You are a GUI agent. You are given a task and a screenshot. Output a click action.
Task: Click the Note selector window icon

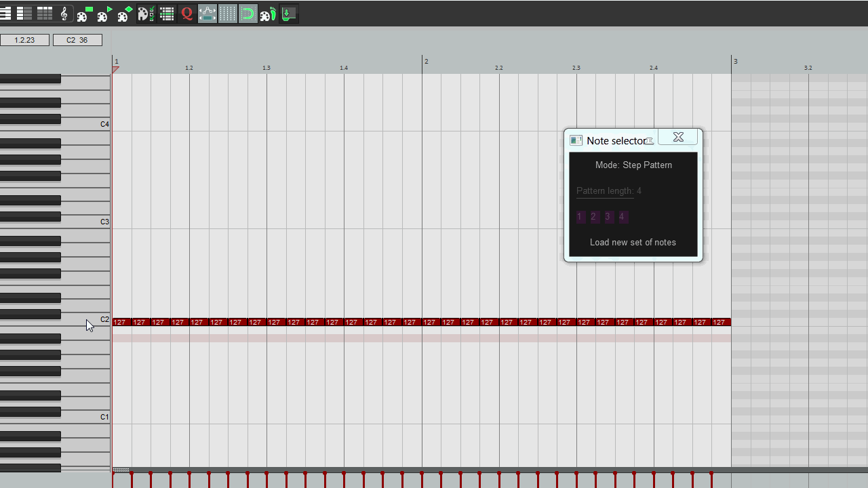[x=576, y=140]
